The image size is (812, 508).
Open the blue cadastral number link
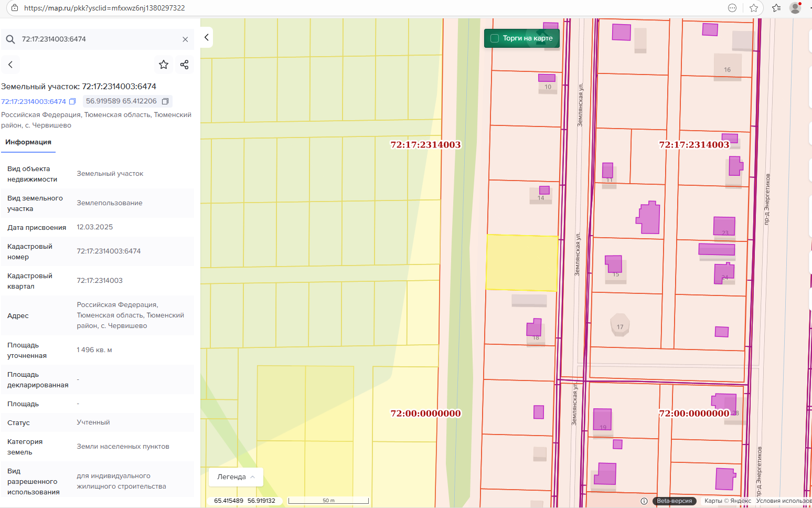34,101
